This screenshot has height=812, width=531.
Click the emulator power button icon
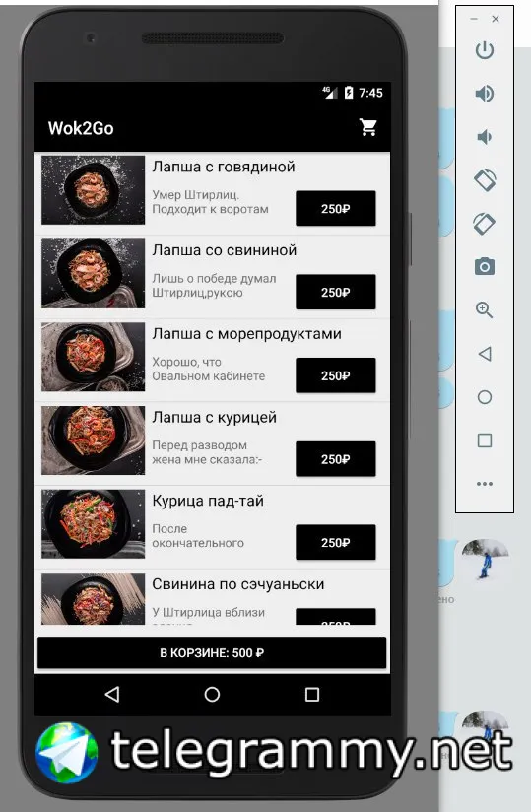coord(485,50)
